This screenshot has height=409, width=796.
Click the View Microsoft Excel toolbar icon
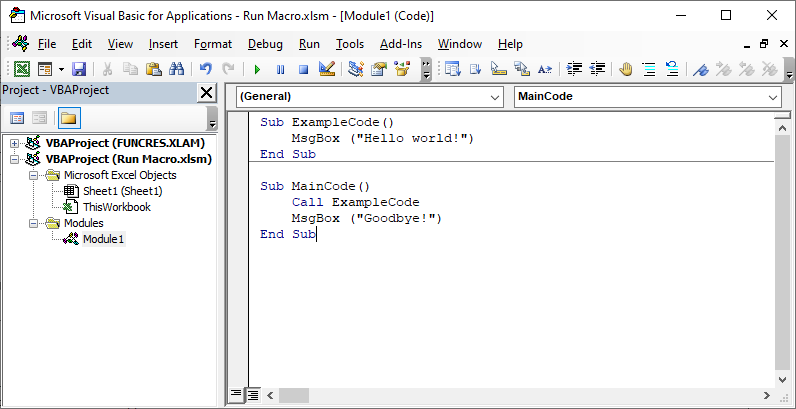22,69
